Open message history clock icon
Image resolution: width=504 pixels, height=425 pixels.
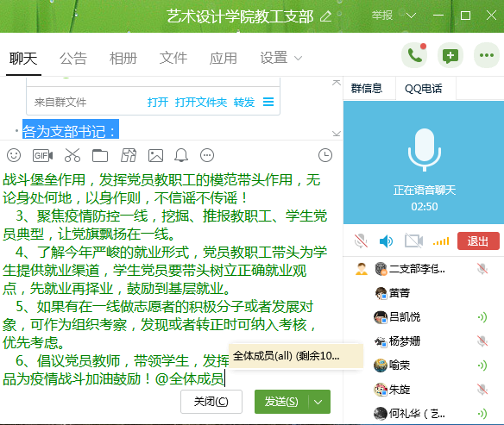click(x=325, y=155)
